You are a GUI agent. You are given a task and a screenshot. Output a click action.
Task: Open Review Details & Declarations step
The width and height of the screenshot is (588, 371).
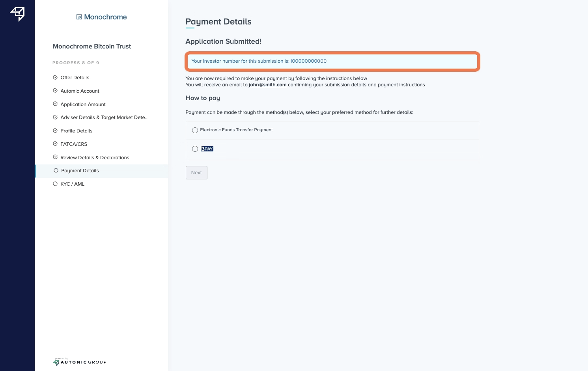pyautogui.click(x=95, y=158)
